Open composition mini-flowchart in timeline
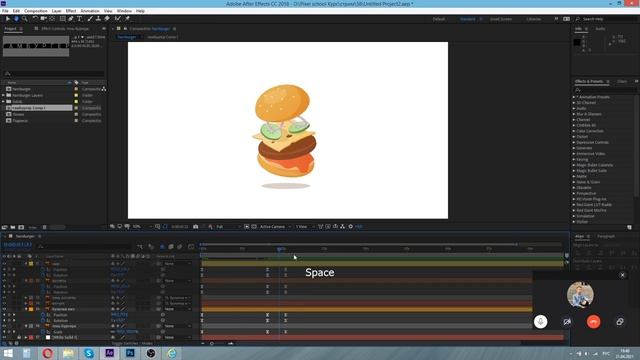Viewport: 640px width, 360px height. (x=140, y=247)
